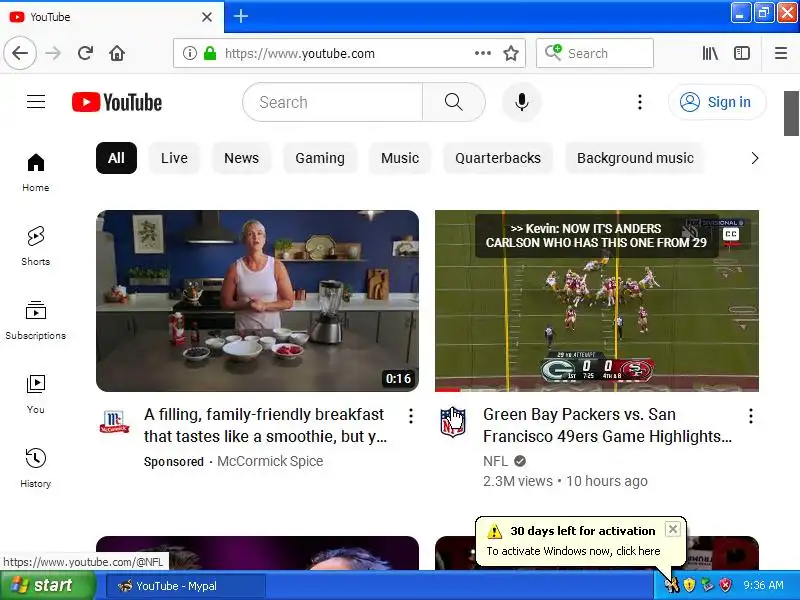The height and width of the screenshot is (600, 800).
Task: Open options menu for McCormick ad
Action: [x=411, y=416]
